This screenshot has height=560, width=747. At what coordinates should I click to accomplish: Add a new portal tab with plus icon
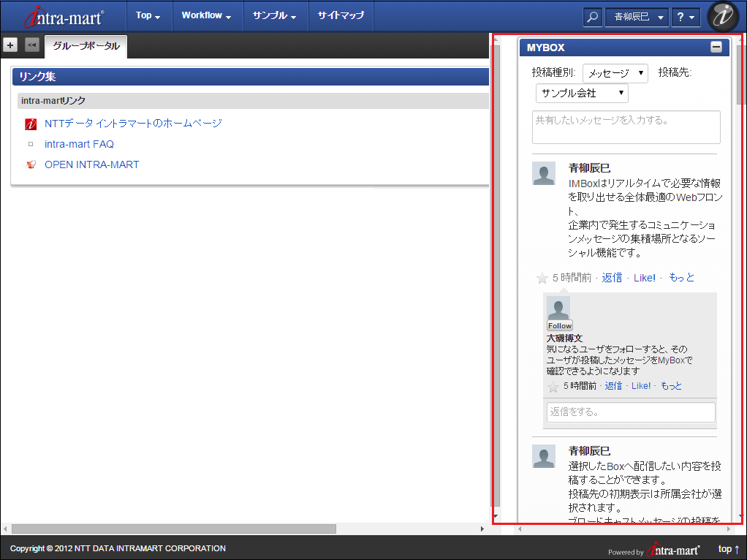[10, 45]
